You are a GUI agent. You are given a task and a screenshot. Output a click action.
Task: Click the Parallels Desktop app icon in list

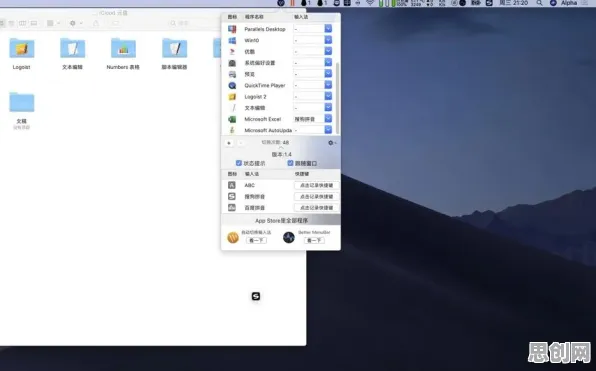click(x=232, y=29)
